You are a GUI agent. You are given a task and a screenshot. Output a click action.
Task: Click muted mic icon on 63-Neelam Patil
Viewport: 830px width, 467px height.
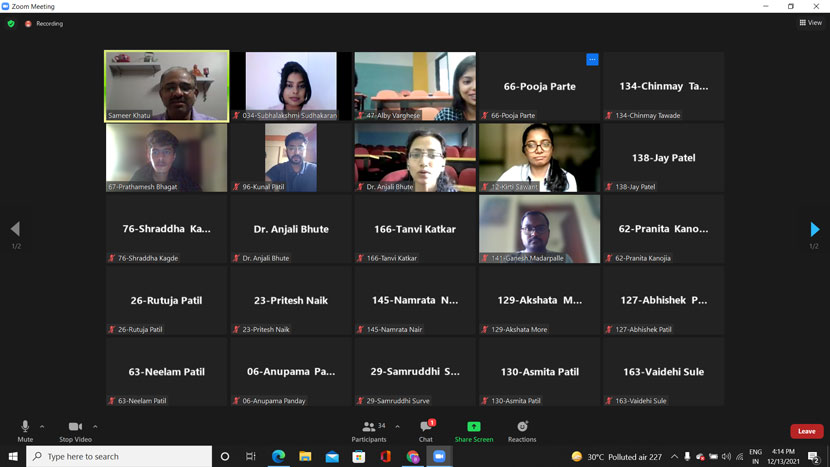(x=112, y=401)
